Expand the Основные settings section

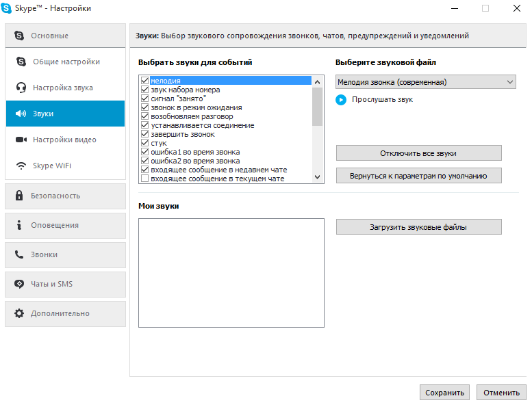65,36
